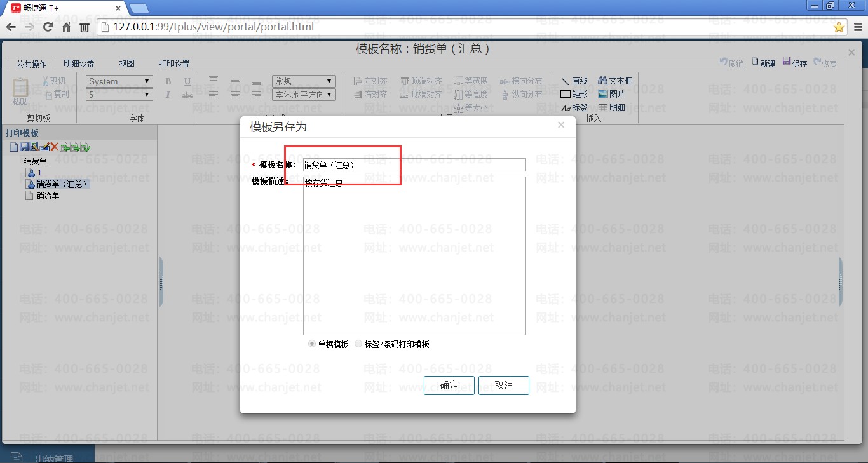
Task: Toggle Bold (B) font style
Action: point(168,81)
